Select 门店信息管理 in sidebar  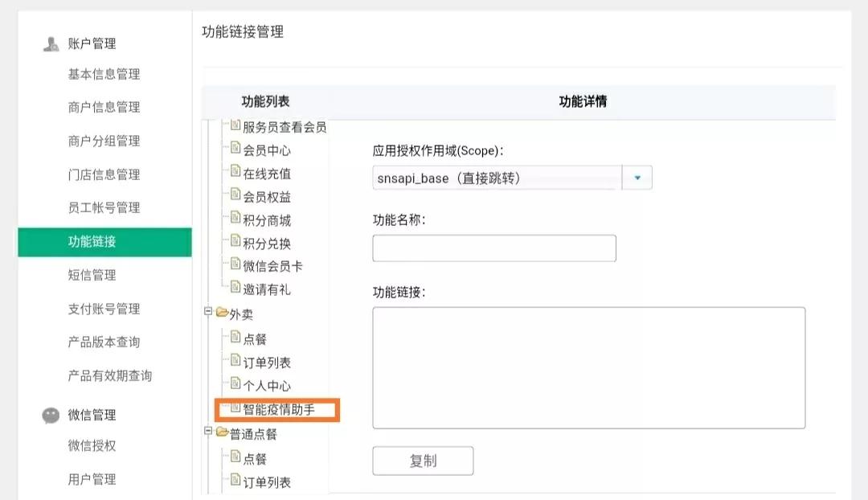click(x=104, y=175)
